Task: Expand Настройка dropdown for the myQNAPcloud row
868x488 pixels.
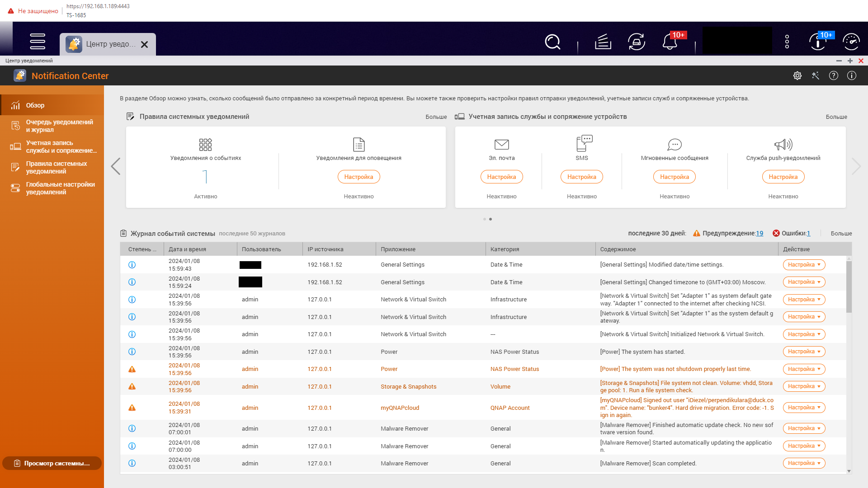Action: coord(804,408)
